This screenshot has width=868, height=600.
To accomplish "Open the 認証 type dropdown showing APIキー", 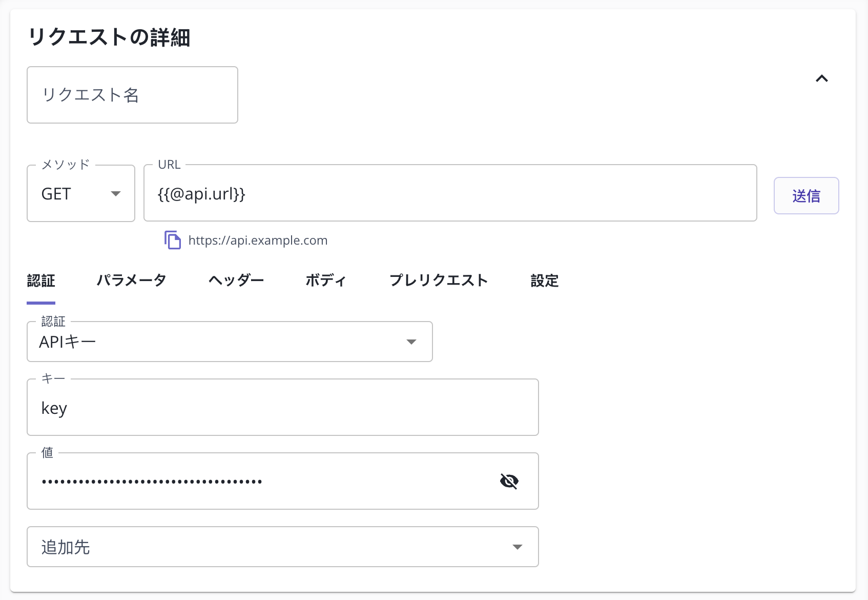I will tap(230, 342).
